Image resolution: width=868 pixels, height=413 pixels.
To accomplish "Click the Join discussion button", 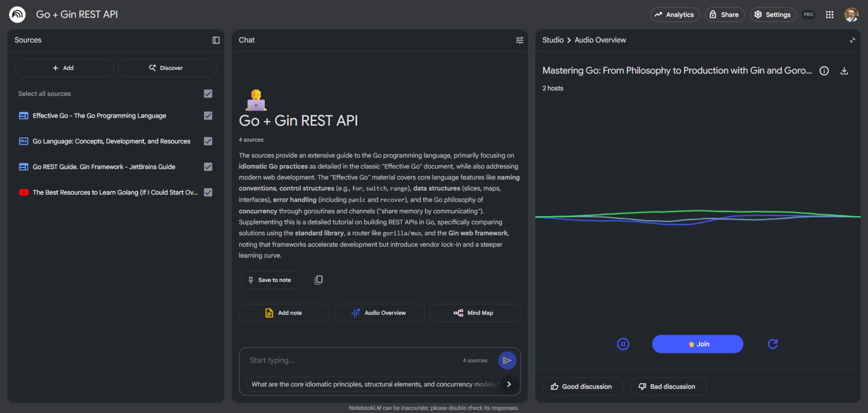I will click(x=697, y=344).
